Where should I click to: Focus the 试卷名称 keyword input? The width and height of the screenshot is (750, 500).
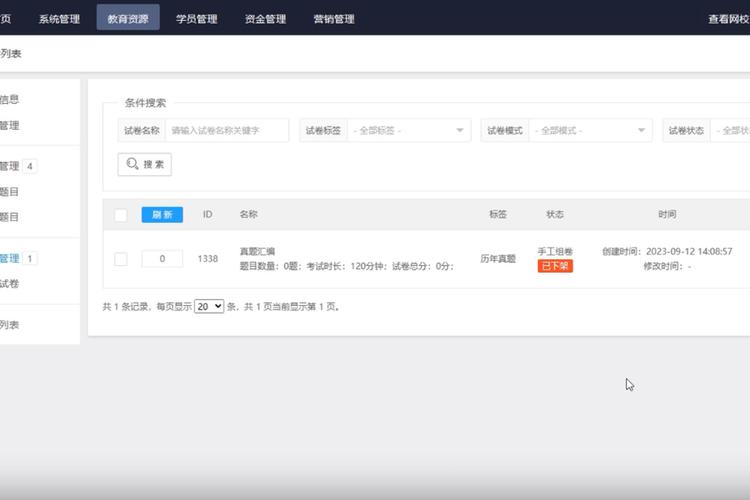[x=227, y=130]
